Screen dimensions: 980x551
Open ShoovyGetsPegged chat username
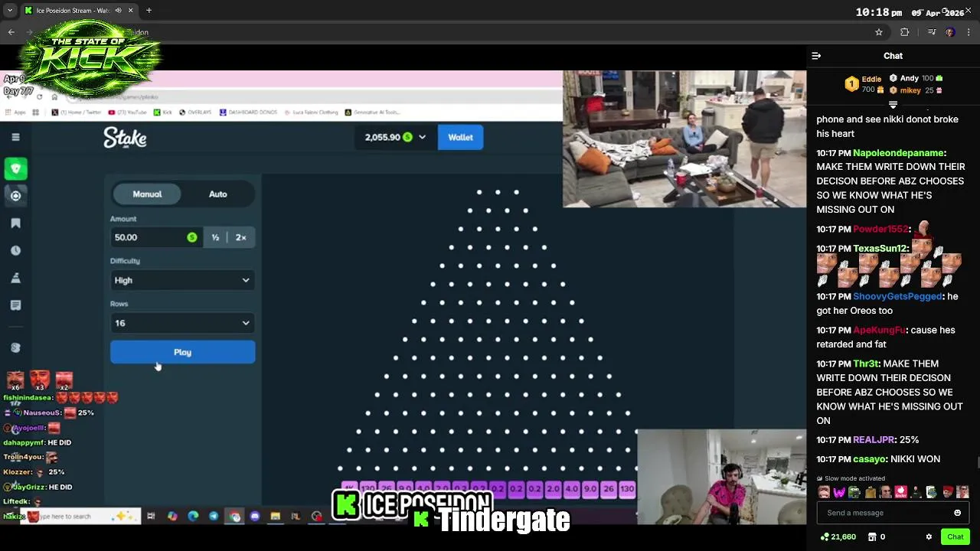click(x=897, y=296)
